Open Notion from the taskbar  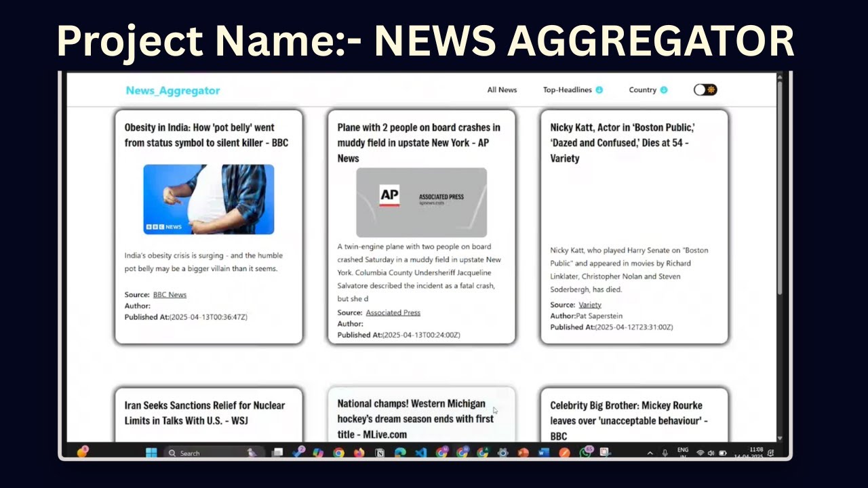click(x=380, y=452)
